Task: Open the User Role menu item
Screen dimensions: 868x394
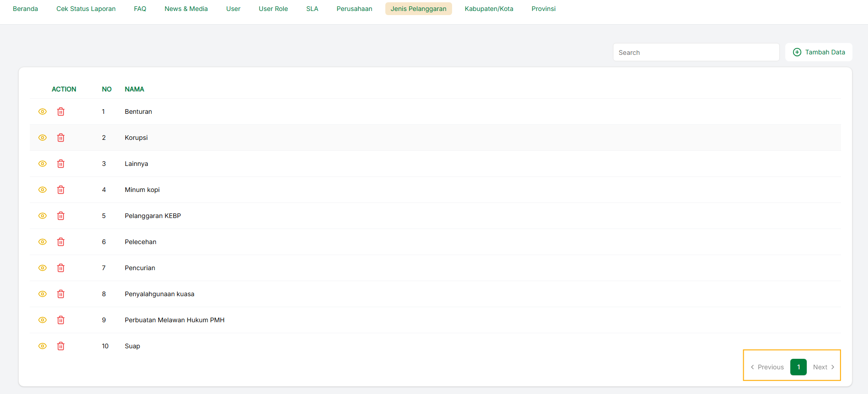Action: coord(273,9)
